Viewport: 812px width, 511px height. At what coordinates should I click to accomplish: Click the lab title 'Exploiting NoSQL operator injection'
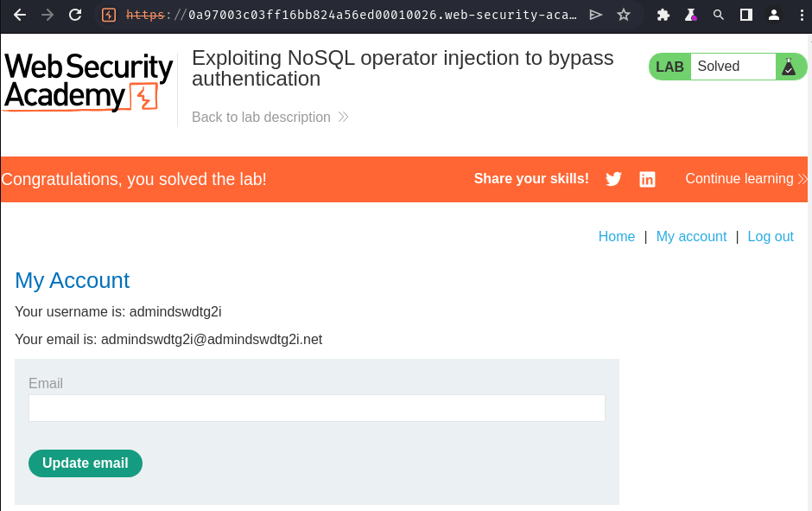(x=403, y=68)
